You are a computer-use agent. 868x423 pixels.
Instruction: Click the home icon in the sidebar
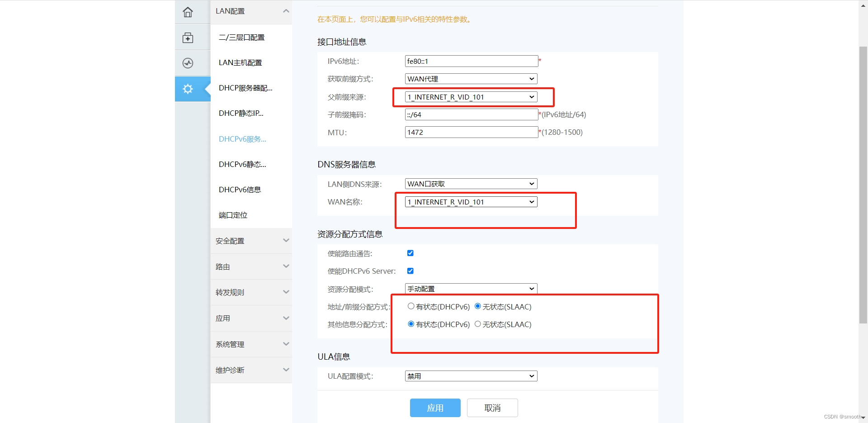click(x=188, y=12)
